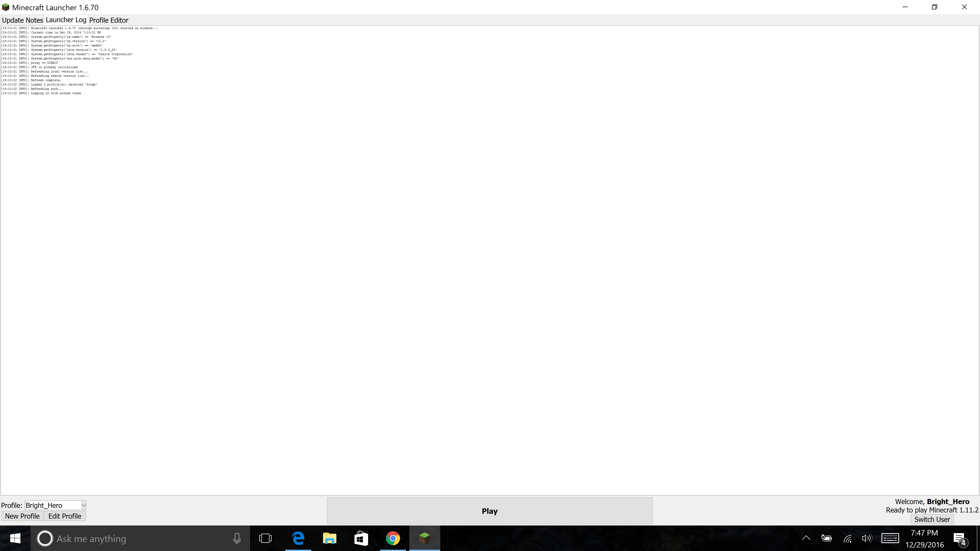Switch to the Profile Editor tab

(108, 20)
